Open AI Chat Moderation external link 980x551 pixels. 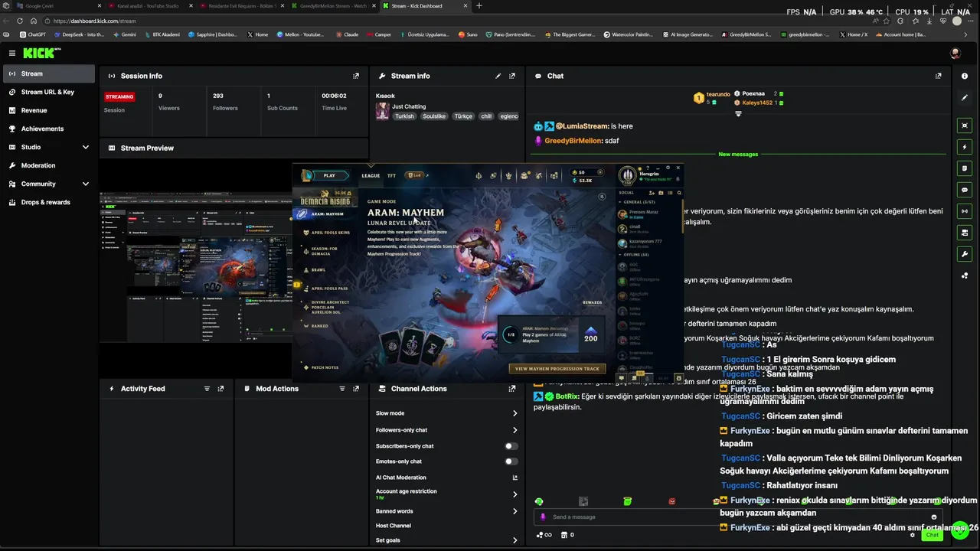(x=514, y=478)
